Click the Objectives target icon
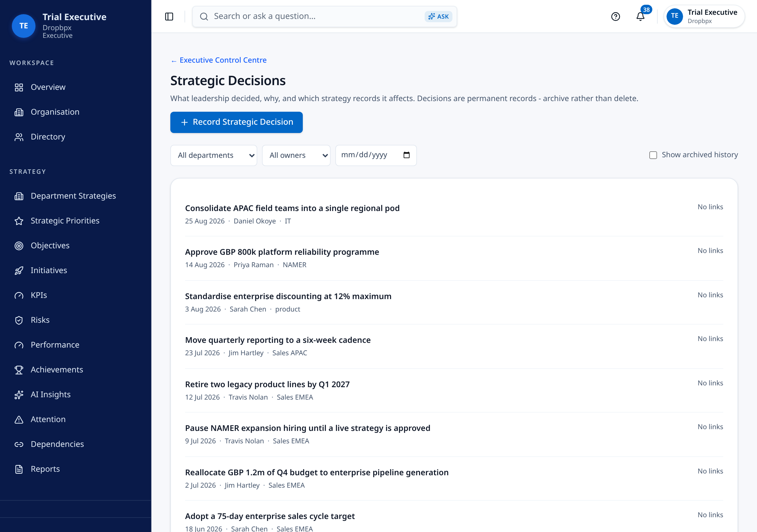 click(x=19, y=246)
